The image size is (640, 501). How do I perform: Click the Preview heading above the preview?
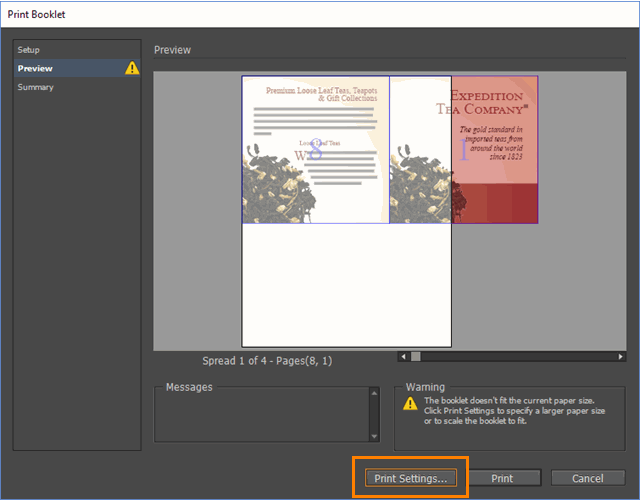pyautogui.click(x=172, y=50)
